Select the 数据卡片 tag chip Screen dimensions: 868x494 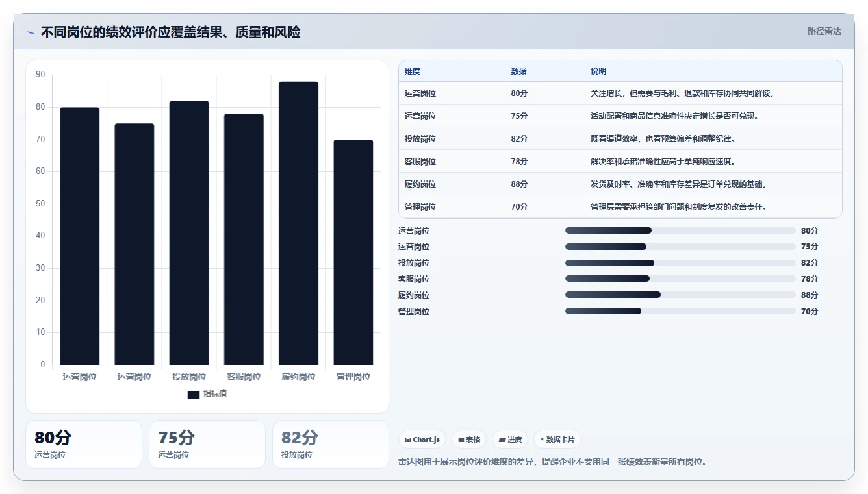557,439
